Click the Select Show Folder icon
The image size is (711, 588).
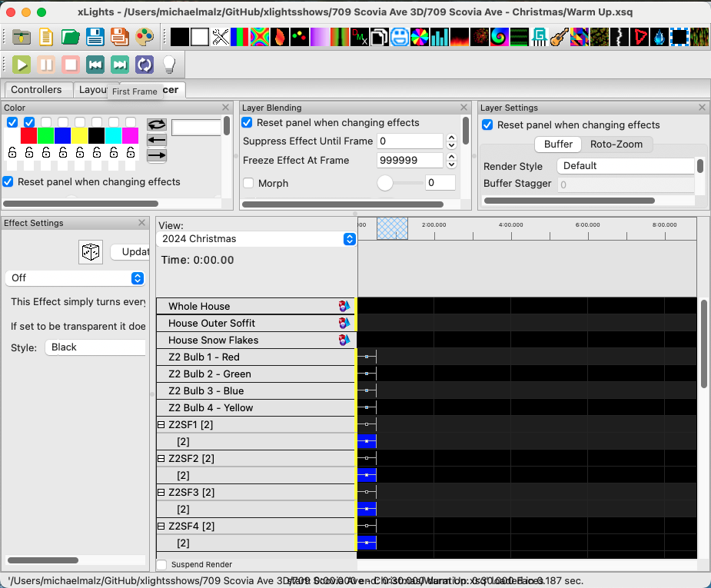pyautogui.click(x=21, y=37)
